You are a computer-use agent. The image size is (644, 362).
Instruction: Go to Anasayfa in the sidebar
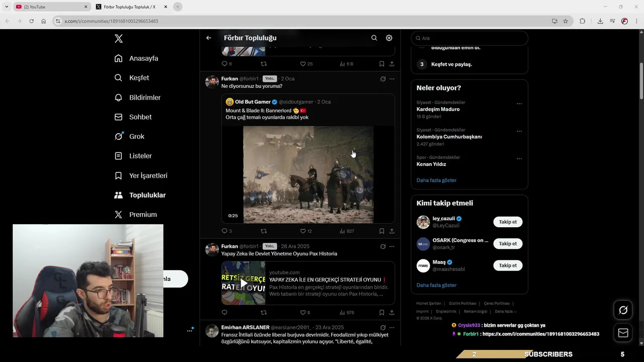(136, 58)
